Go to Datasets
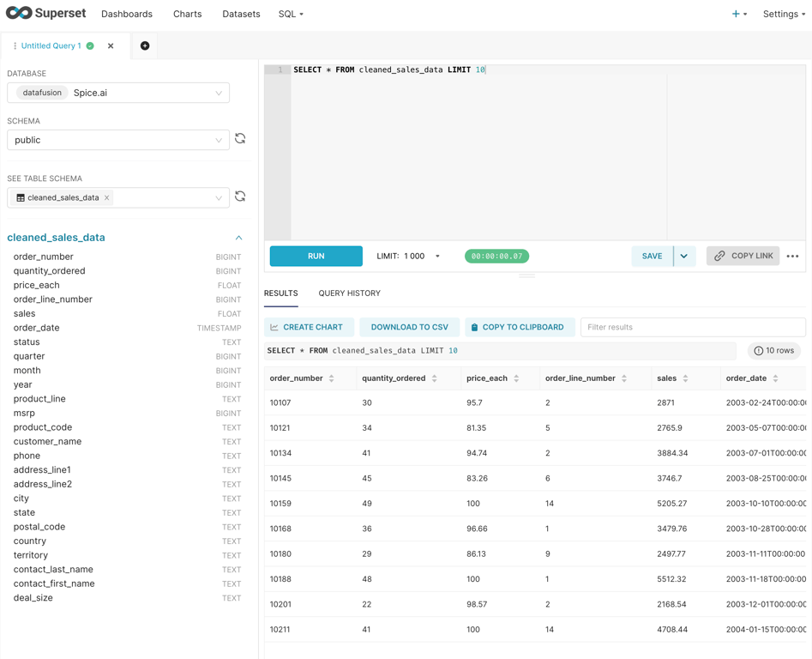This screenshot has width=812, height=659. pos(241,14)
